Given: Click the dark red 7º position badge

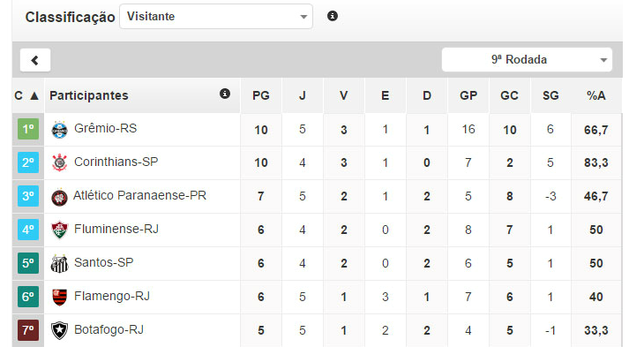Looking at the screenshot, I should pyautogui.click(x=28, y=330).
